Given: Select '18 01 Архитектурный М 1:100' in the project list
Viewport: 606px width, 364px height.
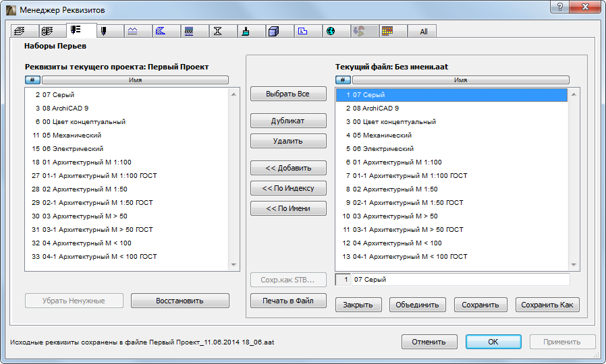Looking at the screenshot, I should coord(127,162).
